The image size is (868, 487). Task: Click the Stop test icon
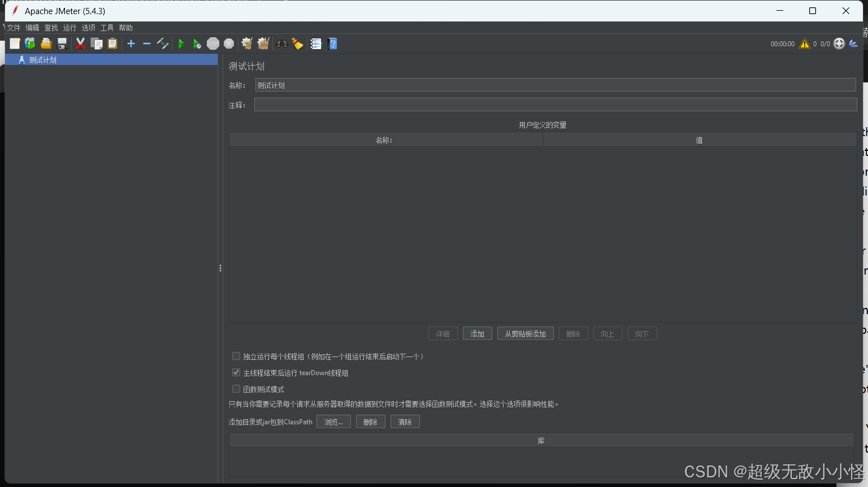click(213, 44)
